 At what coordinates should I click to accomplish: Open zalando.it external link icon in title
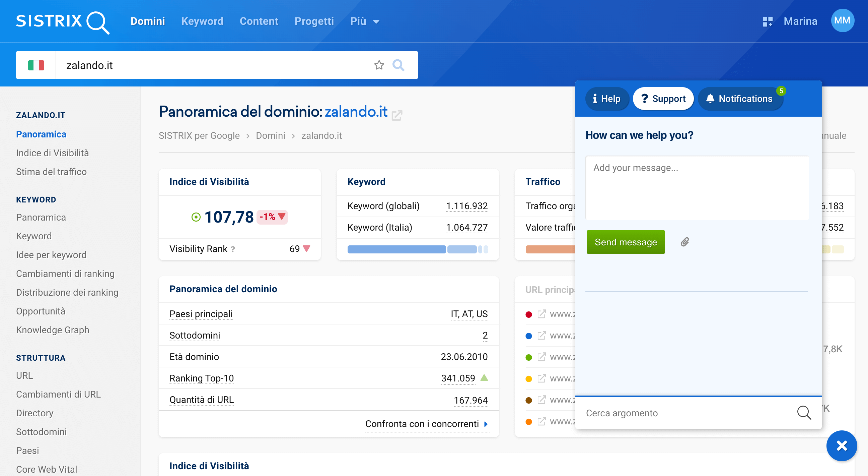397,115
